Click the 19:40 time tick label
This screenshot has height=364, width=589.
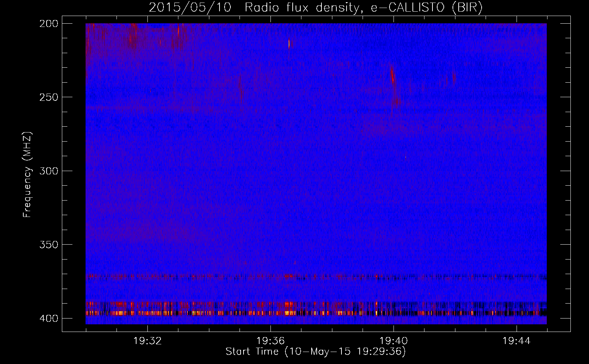(x=394, y=341)
